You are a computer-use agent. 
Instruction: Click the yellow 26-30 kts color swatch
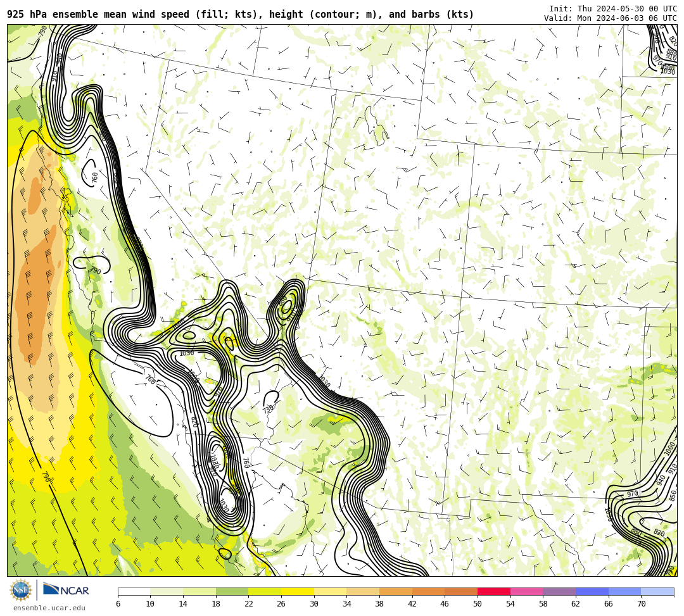(298, 591)
